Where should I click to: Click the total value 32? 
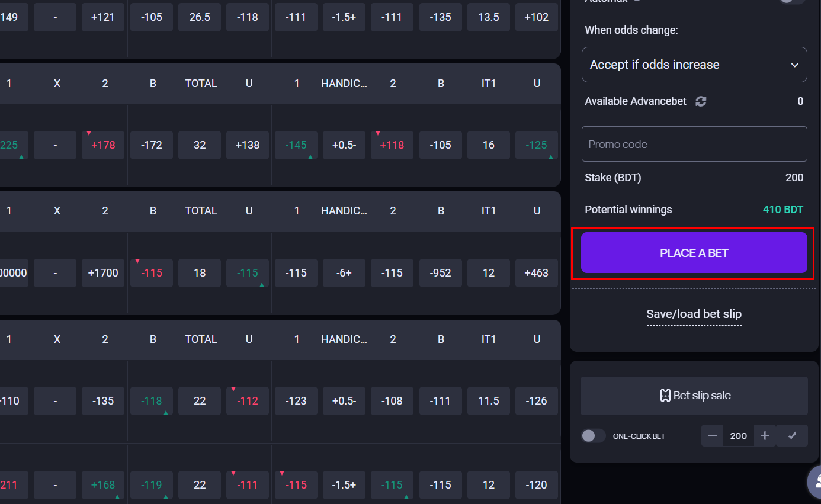coord(200,145)
